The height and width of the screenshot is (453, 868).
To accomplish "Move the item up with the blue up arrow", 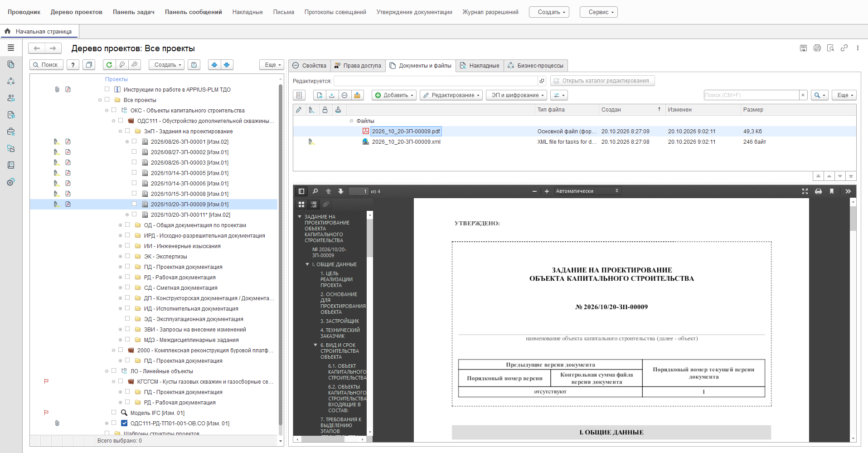I will tap(214, 65).
